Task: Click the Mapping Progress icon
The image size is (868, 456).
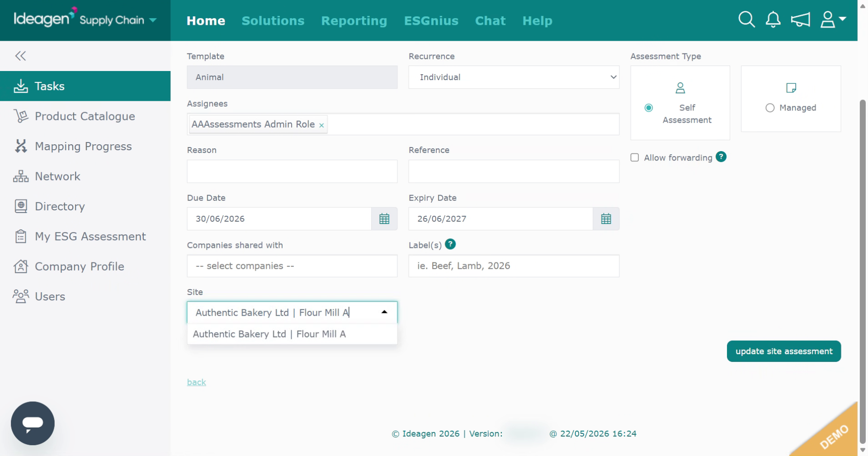Action: click(x=21, y=146)
